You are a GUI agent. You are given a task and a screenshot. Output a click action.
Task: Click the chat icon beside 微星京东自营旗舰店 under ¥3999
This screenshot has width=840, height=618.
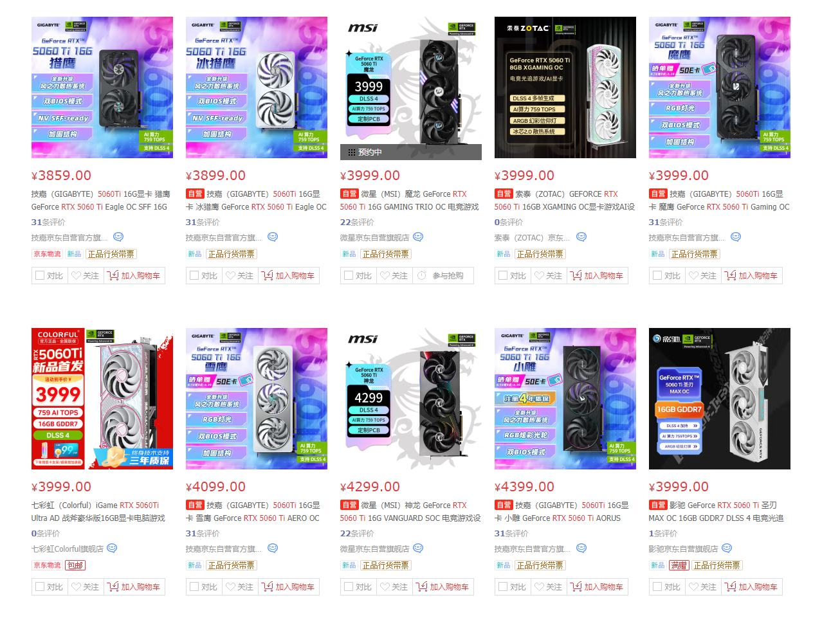click(x=418, y=237)
